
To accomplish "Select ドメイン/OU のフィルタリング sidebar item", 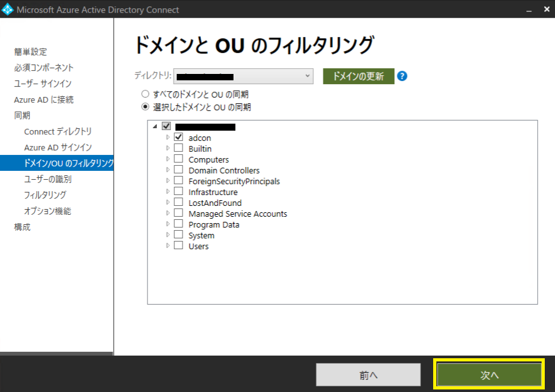I will 57,163.
